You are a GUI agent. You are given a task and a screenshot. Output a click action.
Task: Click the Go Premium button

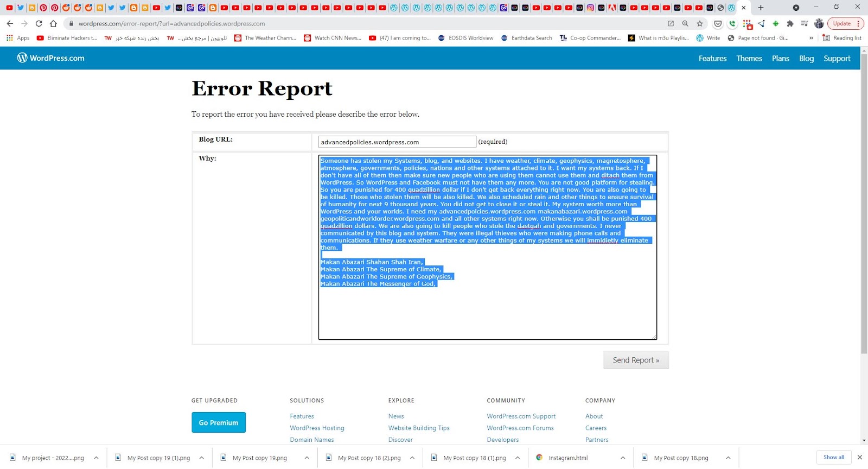tap(219, 422)
